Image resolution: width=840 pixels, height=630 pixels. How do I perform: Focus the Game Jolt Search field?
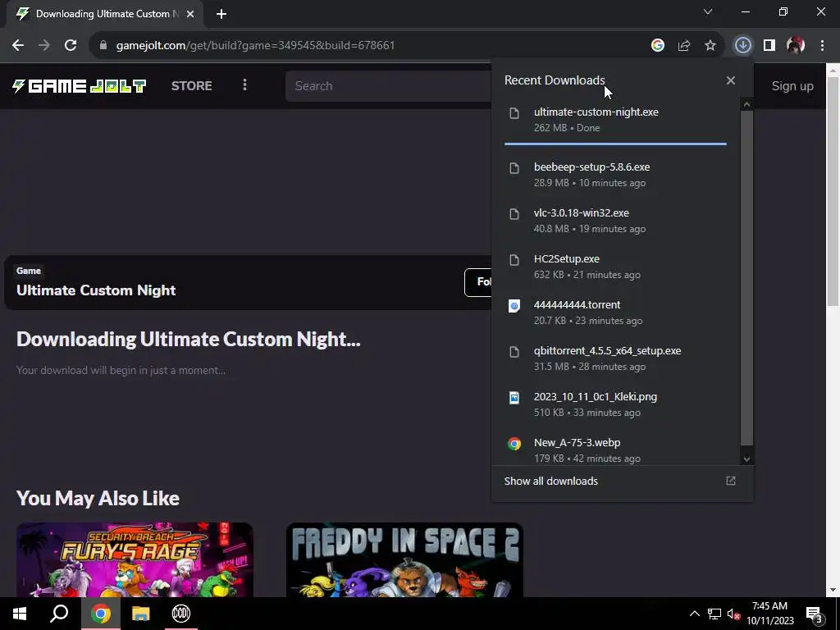[x=388, y=85]
